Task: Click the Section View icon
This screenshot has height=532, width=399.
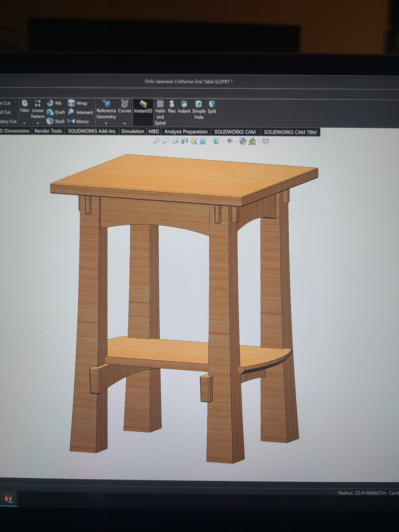Action: coord(184,141)
